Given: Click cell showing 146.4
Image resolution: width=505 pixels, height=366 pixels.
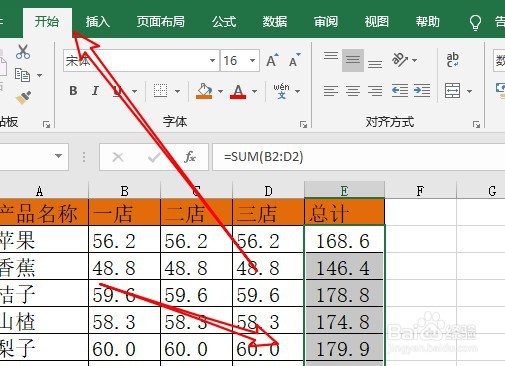Looking at the screenshot, I should click(x=344, y=266).
